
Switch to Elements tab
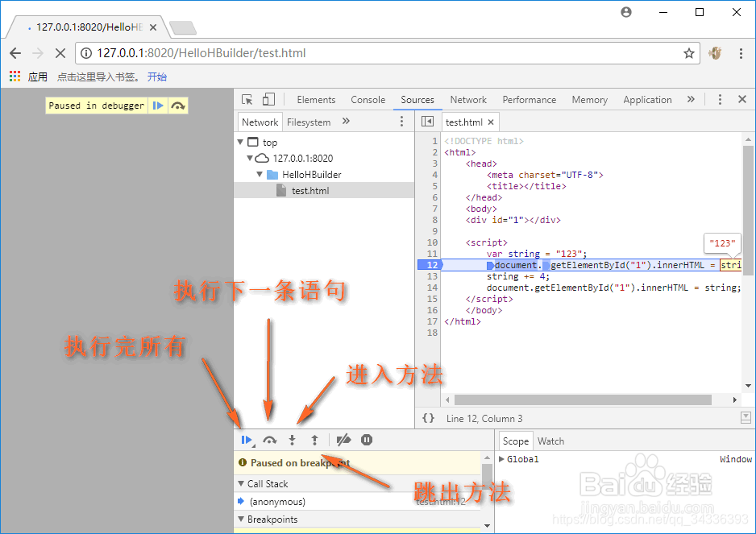(316, 100)
